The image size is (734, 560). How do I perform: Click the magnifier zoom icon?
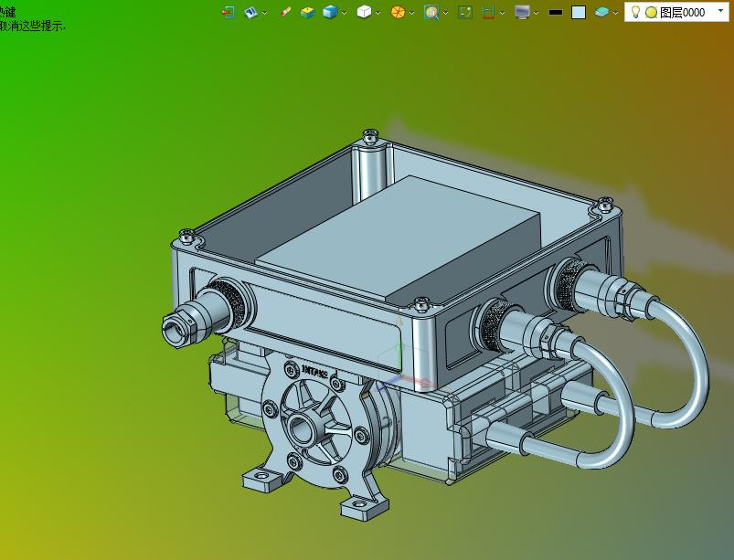[431, 12]
